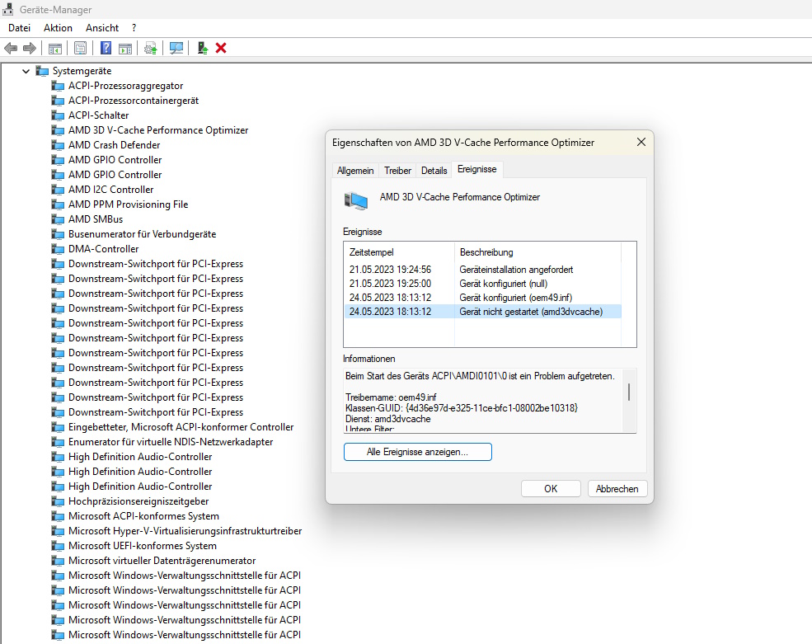Select Eingebetteter, Microsoft ACPI-konformer Controller
Screen dimensions: 812x644
181,427
